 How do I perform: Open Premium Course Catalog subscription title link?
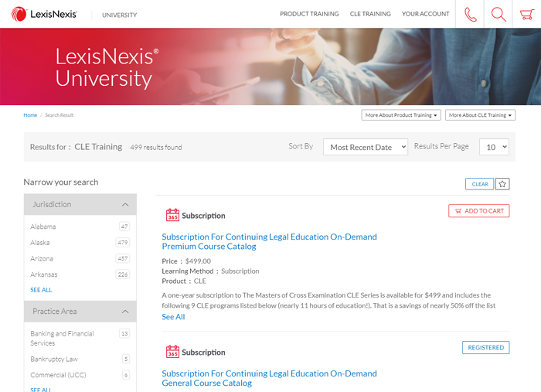click(269, 241)
